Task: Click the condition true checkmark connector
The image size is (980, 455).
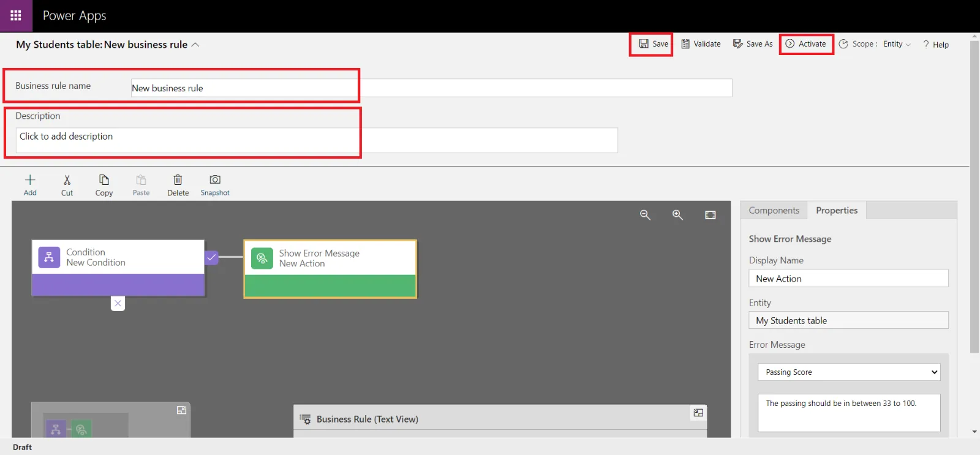Action: point(211,257)
